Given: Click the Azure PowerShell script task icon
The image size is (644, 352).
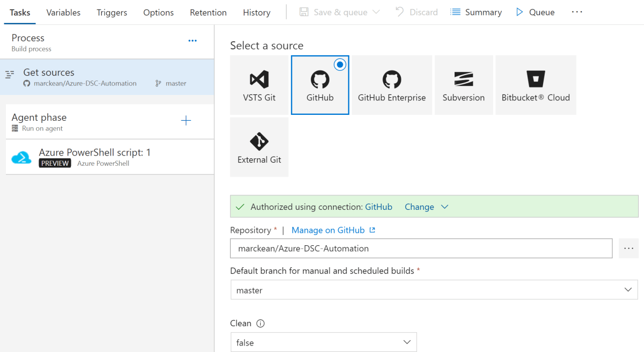Looking at the screenshot, I should pos(22,157).
